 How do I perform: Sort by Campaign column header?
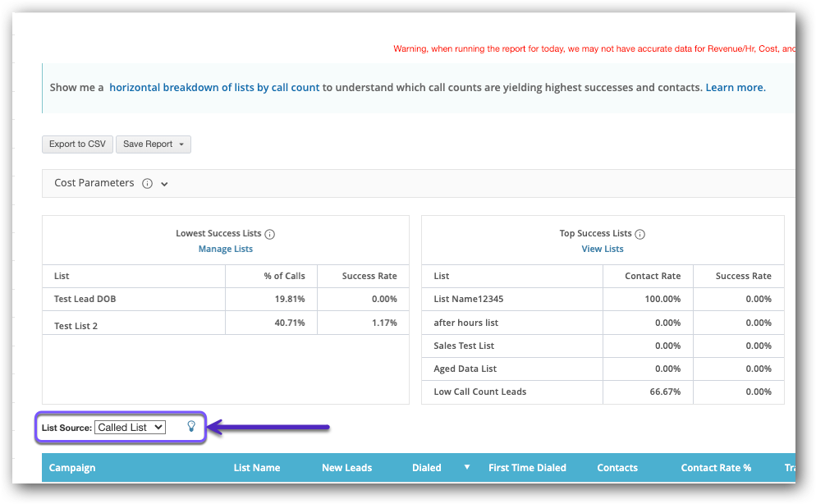[72, 468]
